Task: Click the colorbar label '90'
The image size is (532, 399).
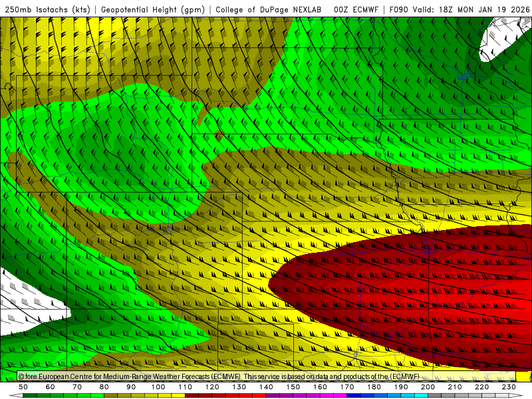Action: pos(131,387)
